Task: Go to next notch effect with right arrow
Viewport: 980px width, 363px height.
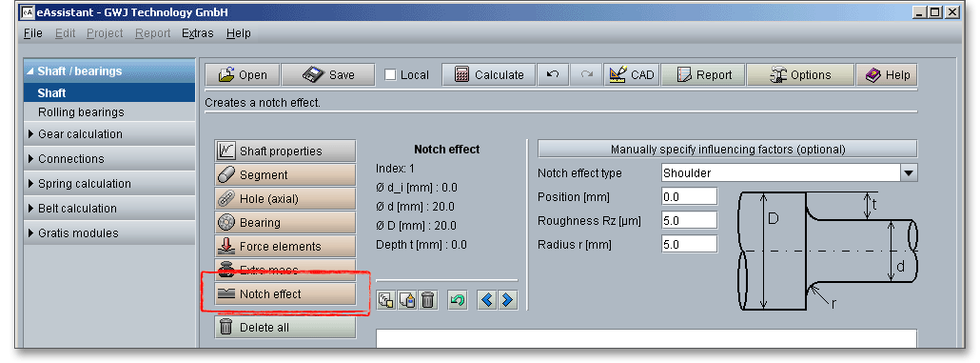Action: click(x=507, y=300)
